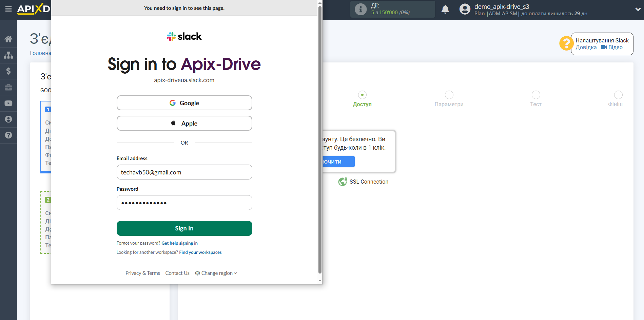
Task: Open the notifications bell icon
Action: 445,9
